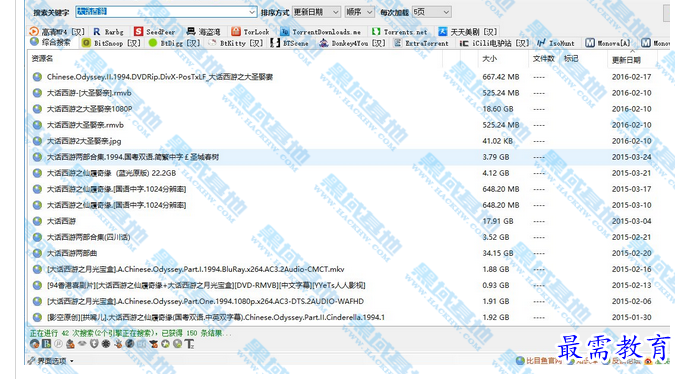Open the 高清MP4 search engine tab
This screenshot has width=679, height=379.
(x=57, y=32)
